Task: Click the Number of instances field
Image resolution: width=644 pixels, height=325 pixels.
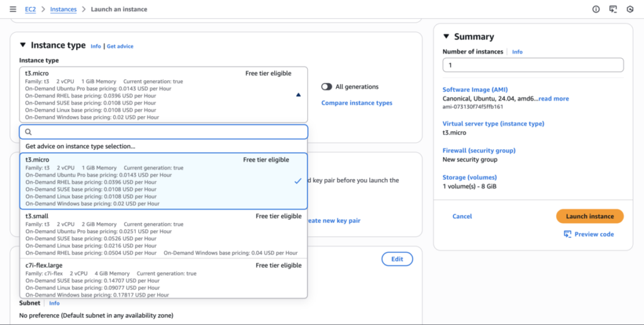Action: (x=533, y=65)
